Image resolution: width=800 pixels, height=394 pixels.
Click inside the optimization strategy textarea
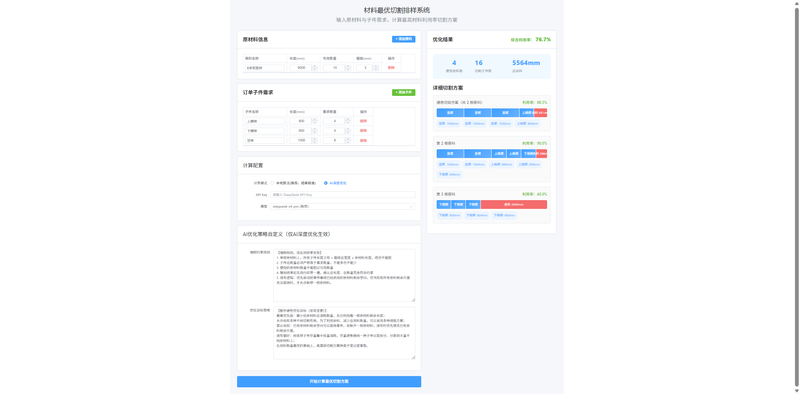[x=344, y=333]
